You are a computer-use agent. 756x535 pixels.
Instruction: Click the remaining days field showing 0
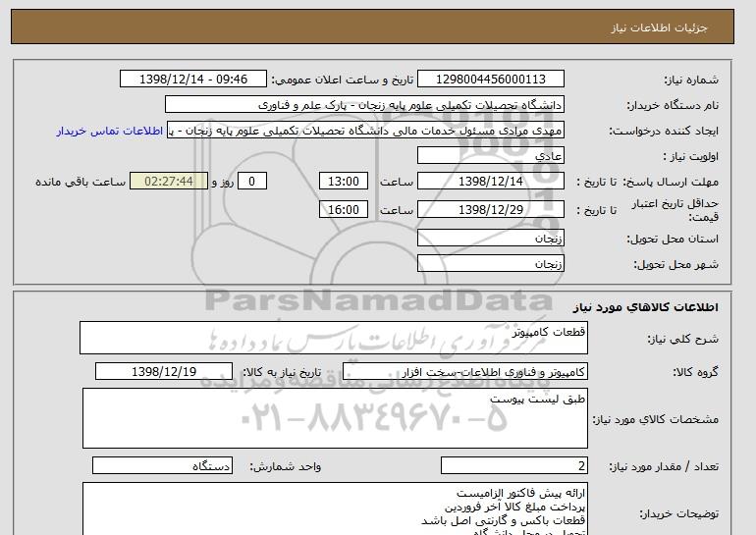point(251,182)
